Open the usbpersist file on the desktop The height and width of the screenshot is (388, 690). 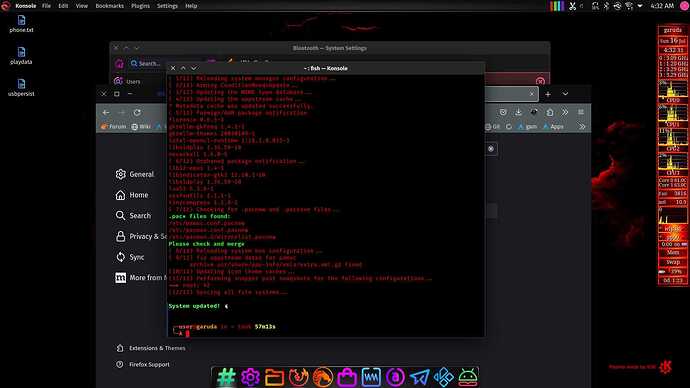[21, 88]
